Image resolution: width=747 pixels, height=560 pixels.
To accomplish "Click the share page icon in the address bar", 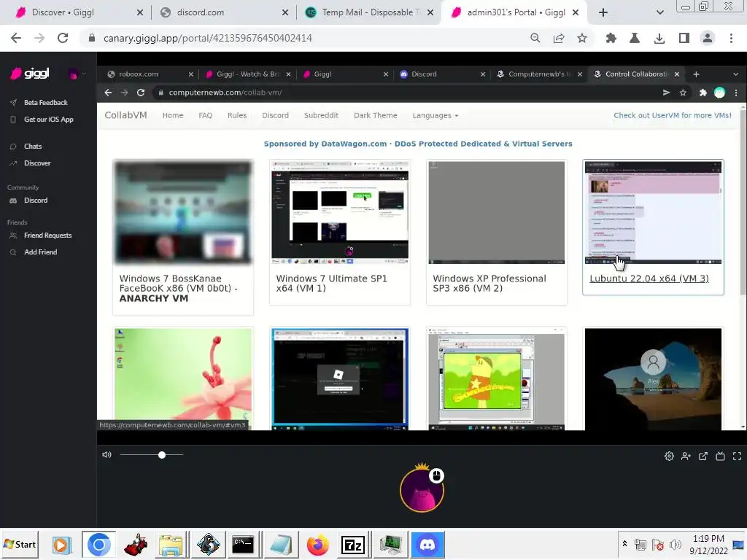I will click(559, 38).
